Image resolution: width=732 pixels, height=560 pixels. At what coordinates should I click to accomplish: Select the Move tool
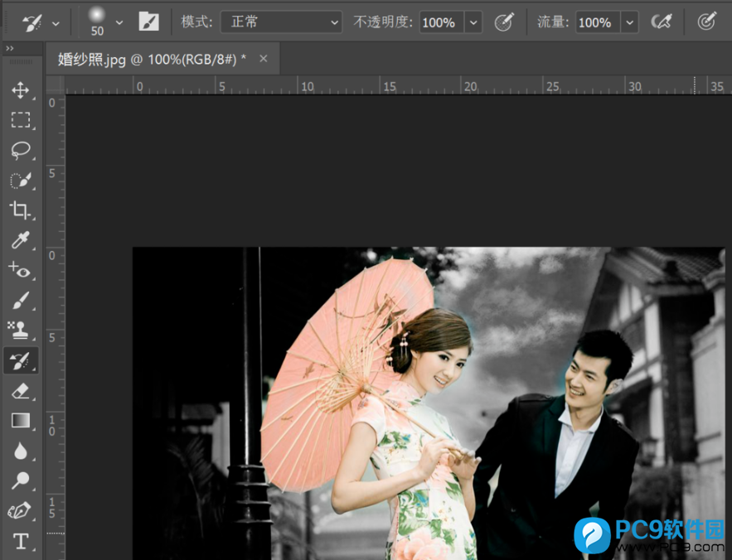(x=21, y=90)
